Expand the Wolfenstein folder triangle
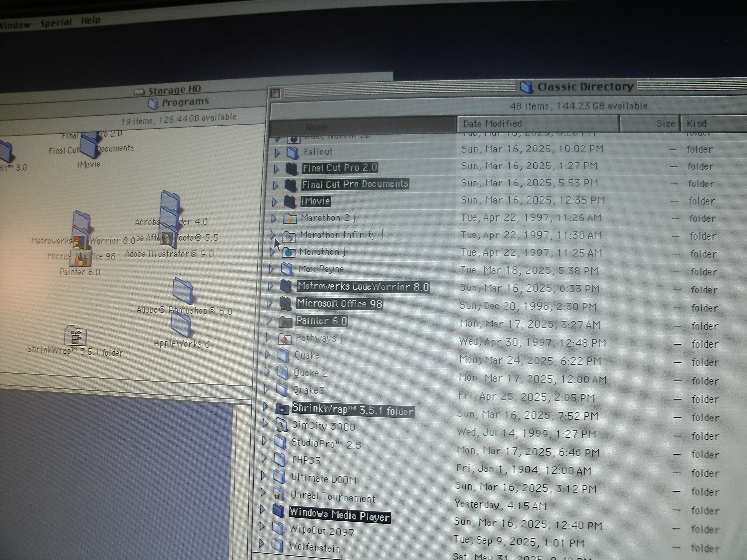747x560 pixels. pos(261,543)
